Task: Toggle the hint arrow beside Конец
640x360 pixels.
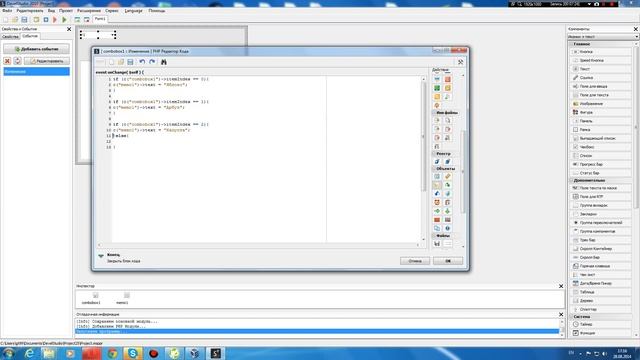Action: click(101, 256)
